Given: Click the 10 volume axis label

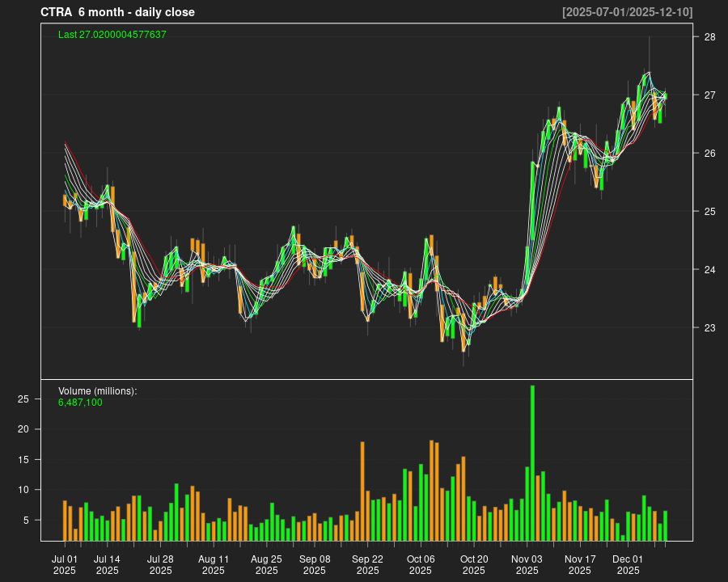Looking at the screenshot, I should click(24, 490).
